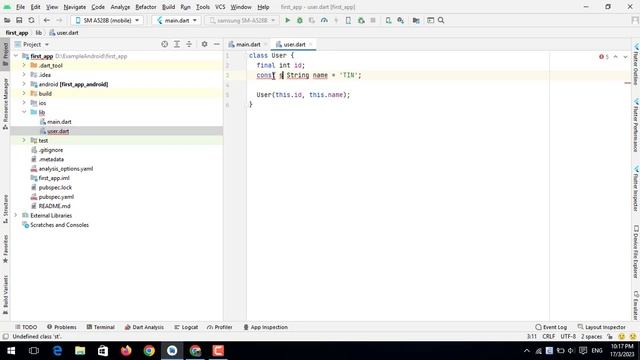Close the user.dart editor tab
This screenshot has height=360, width=640.
[311, 44]
